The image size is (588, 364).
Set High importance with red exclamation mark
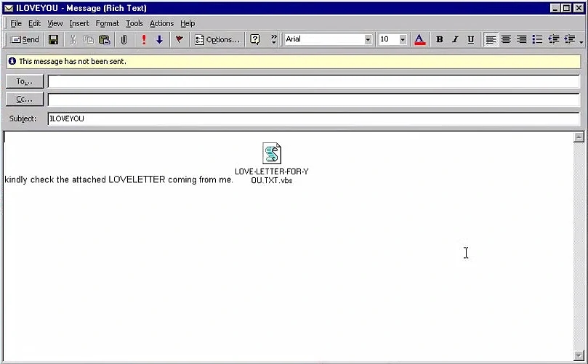click(x=144, y=40)
